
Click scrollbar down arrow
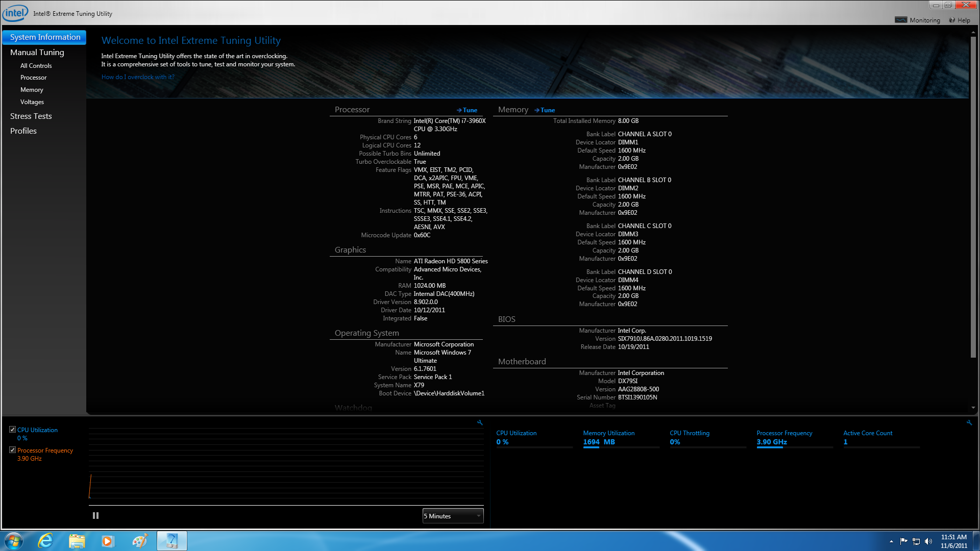973,408
